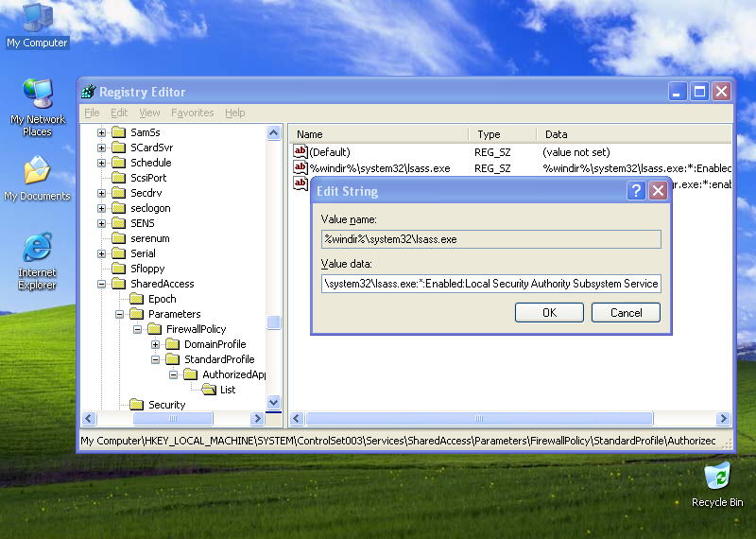The width and height of the screenshot is (756, 539).
Task: Cancel the Edit String dialog
Action: click(626, 312)
